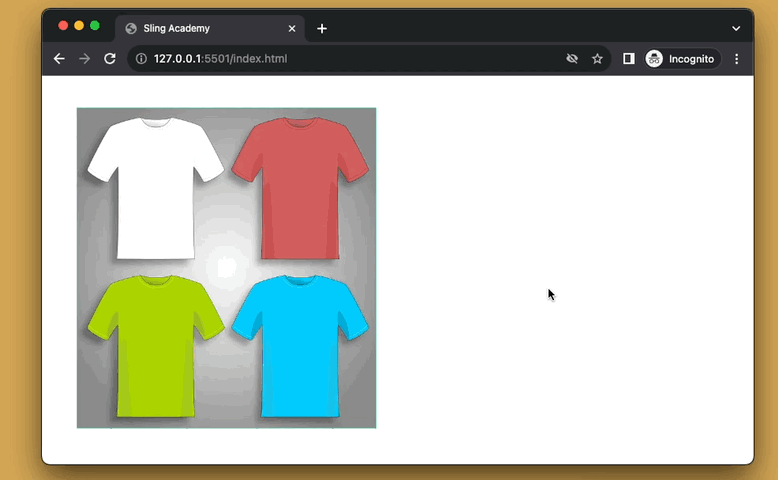Open a new tab with plus button
The width and height of the screenshot is (778, 480).
(322, 29)
